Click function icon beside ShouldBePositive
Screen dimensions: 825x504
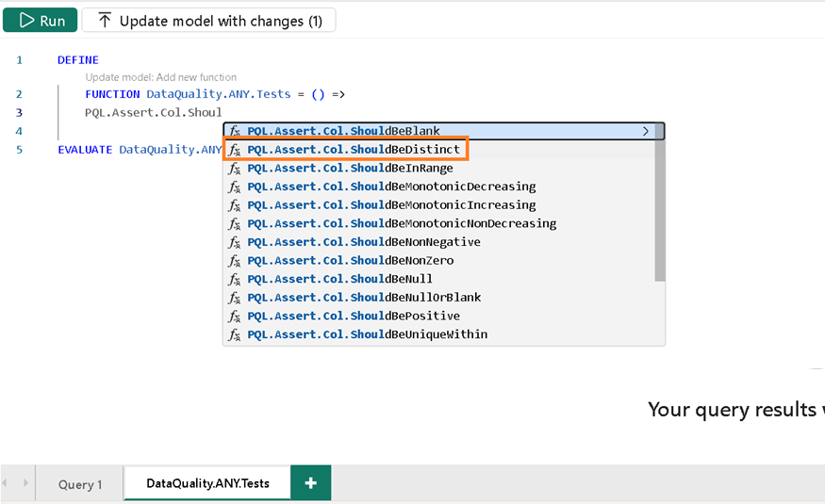click(x=235, y=316)
